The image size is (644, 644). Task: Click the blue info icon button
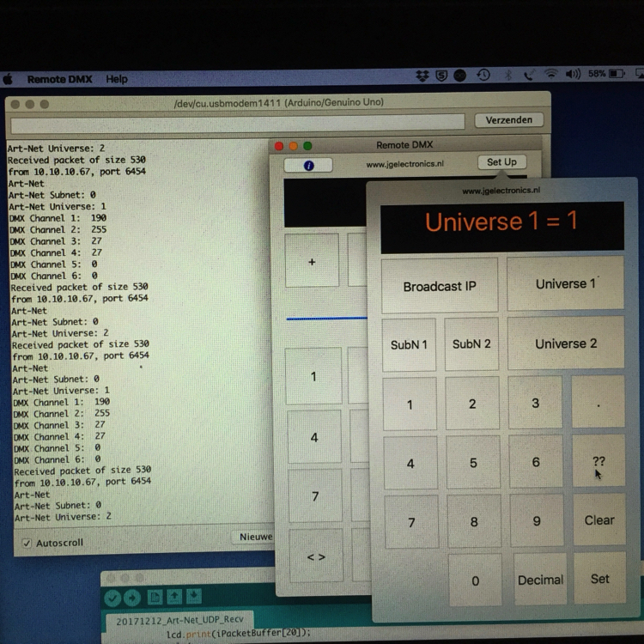308,165
